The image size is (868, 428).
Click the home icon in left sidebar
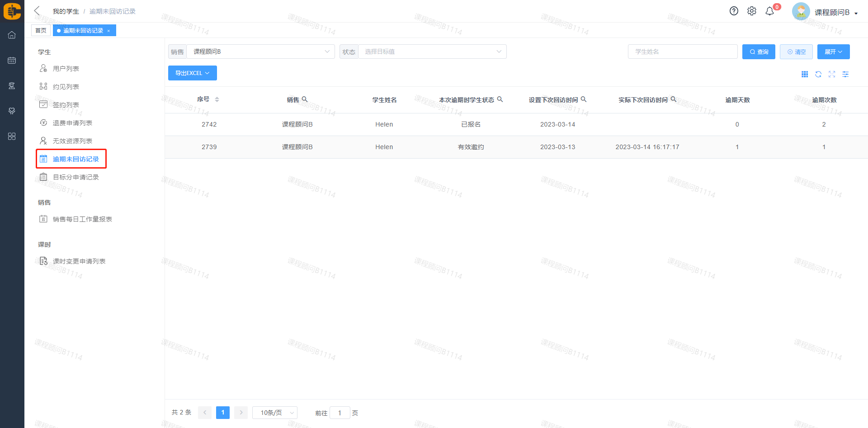[x=12, y=35]
